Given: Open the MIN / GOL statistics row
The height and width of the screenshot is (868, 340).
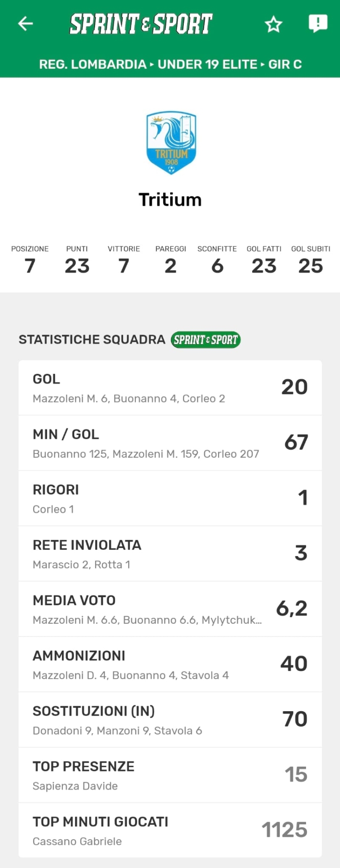Looking at the screenshot, I should tap(170, 443).
